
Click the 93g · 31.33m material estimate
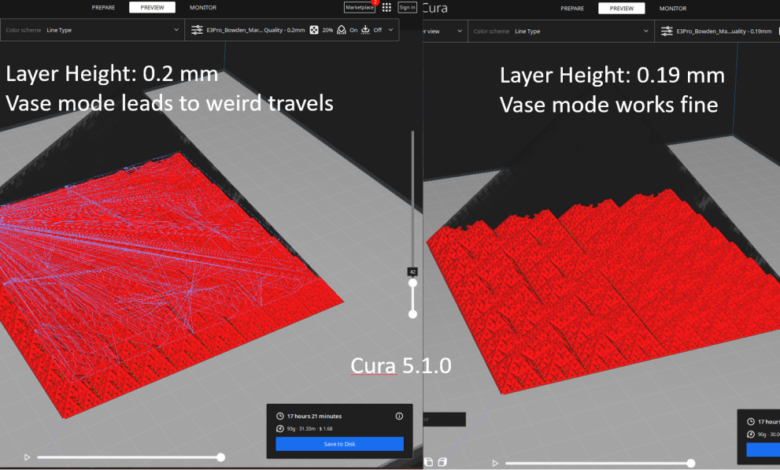pos(310,429)
